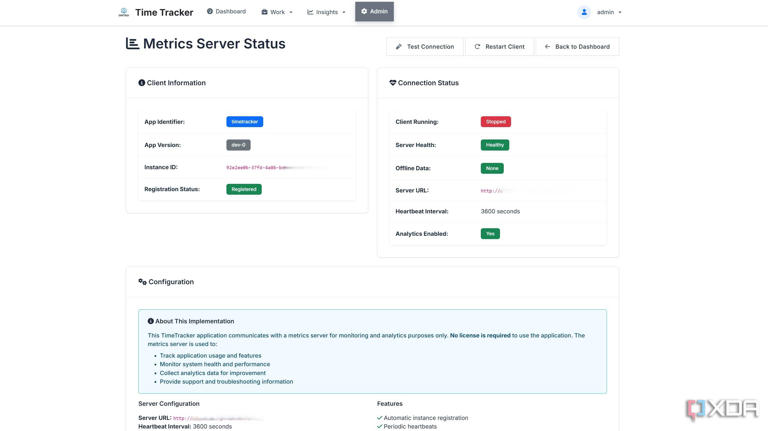Open the Time Tracker home title link
Viewport: 768px width, 431px height.
click(x=164, y=12)
